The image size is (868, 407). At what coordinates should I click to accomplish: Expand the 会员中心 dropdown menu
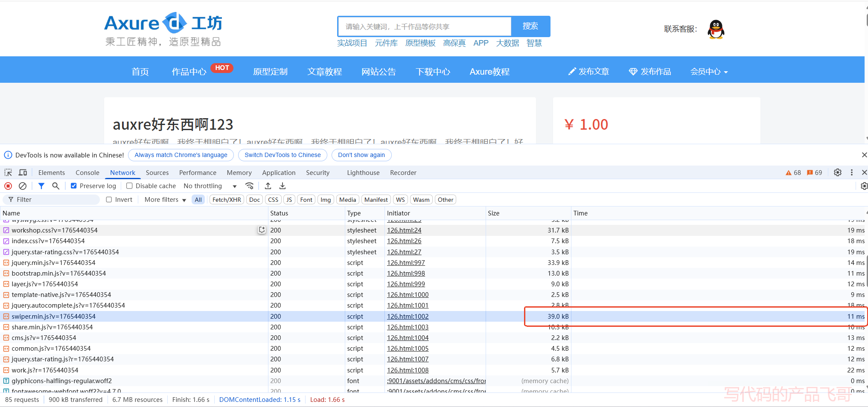tap(709, 72)
